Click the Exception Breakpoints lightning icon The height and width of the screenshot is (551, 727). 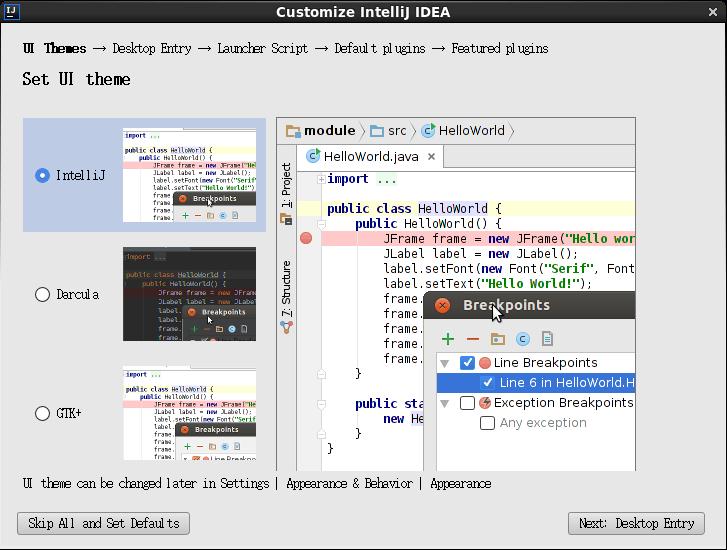(485, 403)
